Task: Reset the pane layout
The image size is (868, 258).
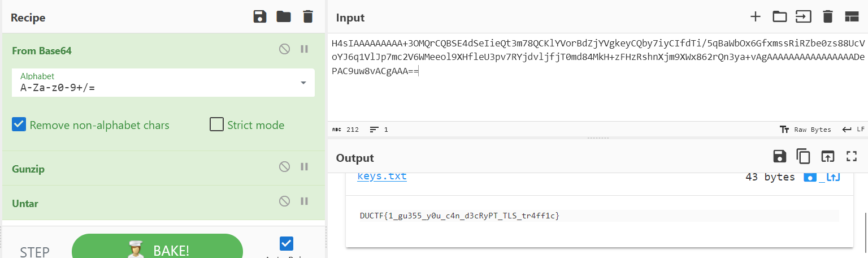Action: (852, 16)
